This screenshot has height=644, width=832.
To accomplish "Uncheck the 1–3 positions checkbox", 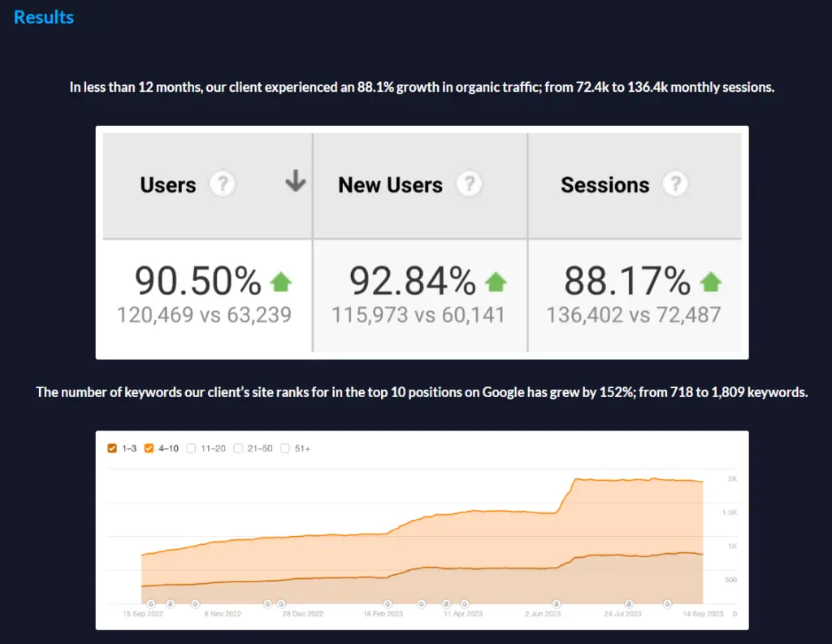I will [x=112, y=448].
